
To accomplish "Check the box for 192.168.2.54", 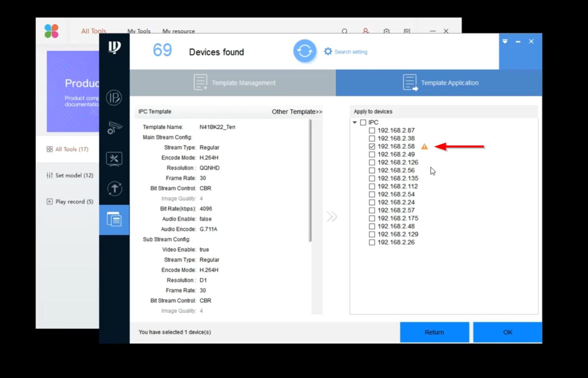I will [372, 194].
